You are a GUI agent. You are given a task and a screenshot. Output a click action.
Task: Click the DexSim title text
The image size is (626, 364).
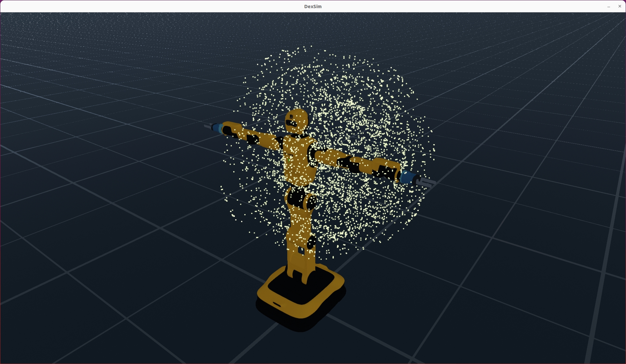pos(313,7)
